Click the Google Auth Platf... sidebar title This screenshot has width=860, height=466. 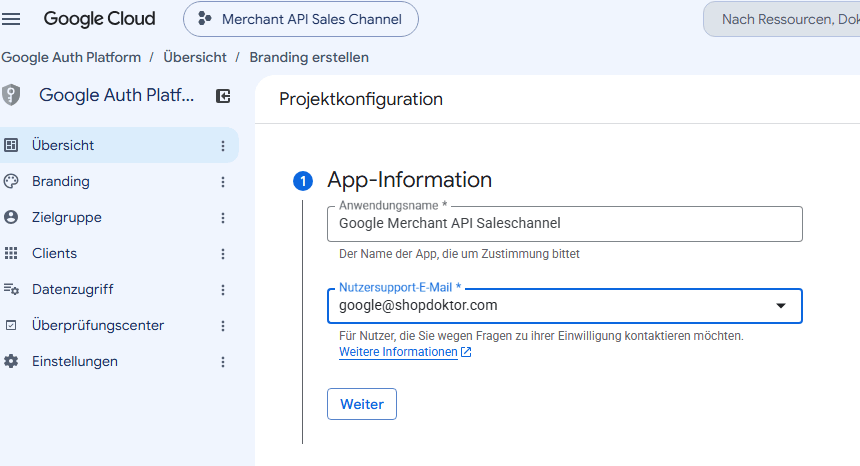(x=116, y=95)
